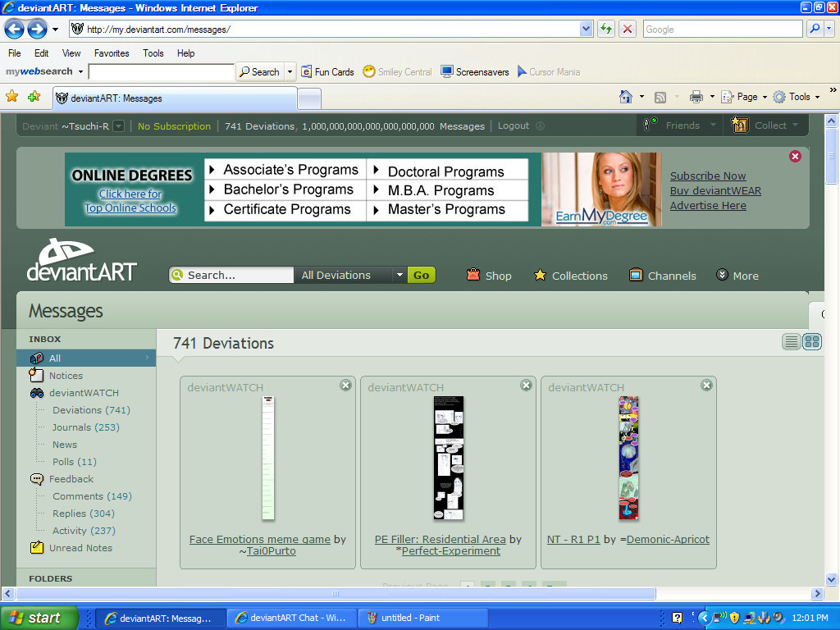This screenshot has width=840, height=630.
Task: Open the Help menu
Action: pyautogui.click(x=186, y=53)
